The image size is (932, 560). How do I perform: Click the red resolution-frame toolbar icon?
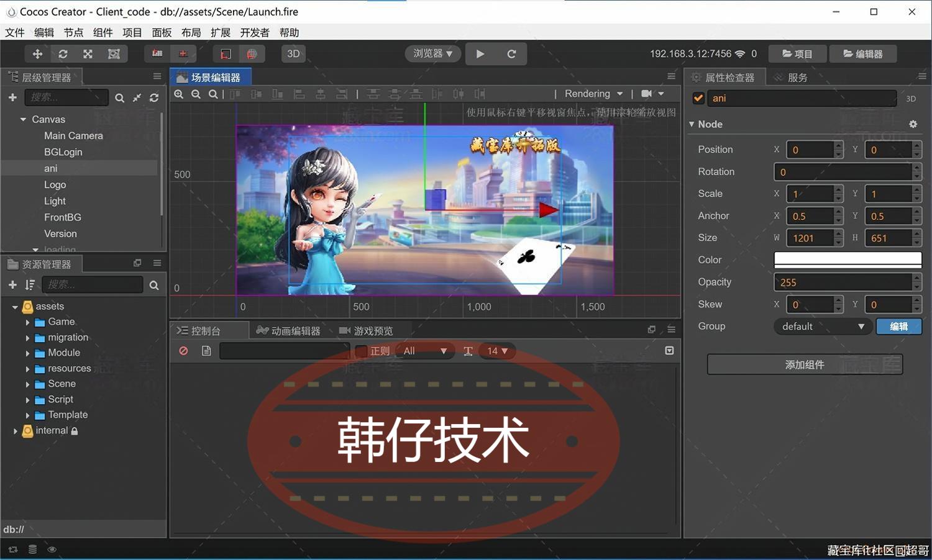[x=226, y=54]
